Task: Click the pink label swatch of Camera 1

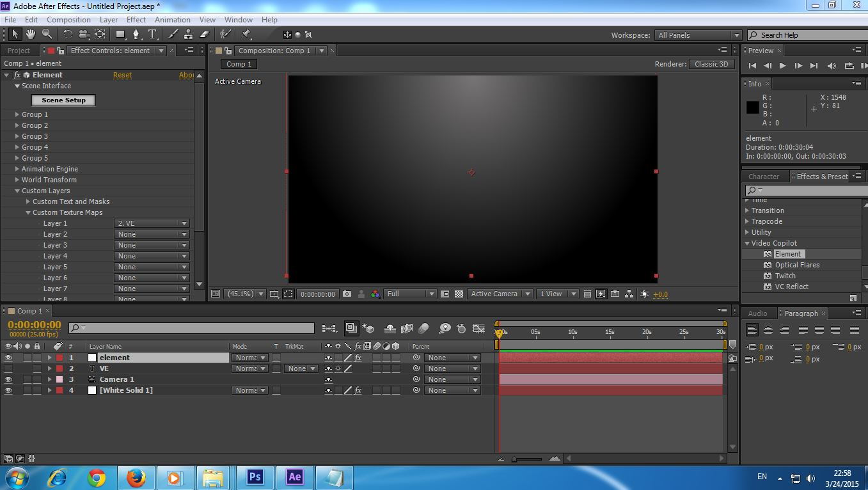Action: [x=59, y=379]
